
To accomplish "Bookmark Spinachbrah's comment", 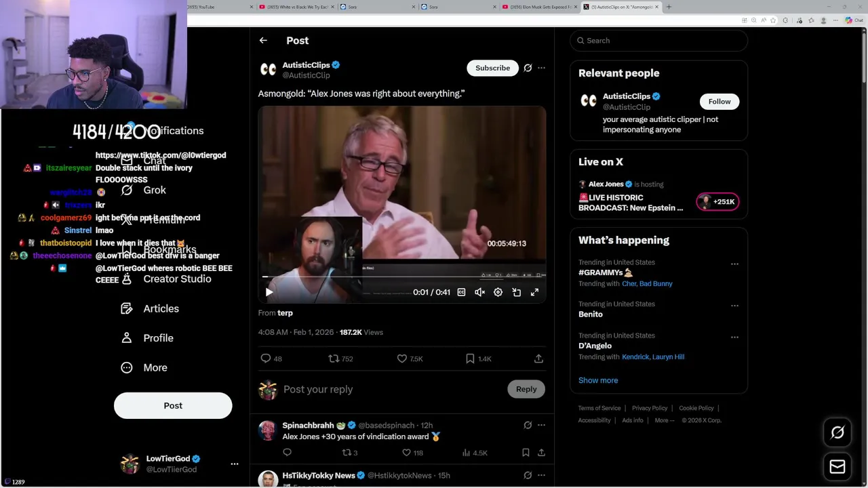I will 526,452.
